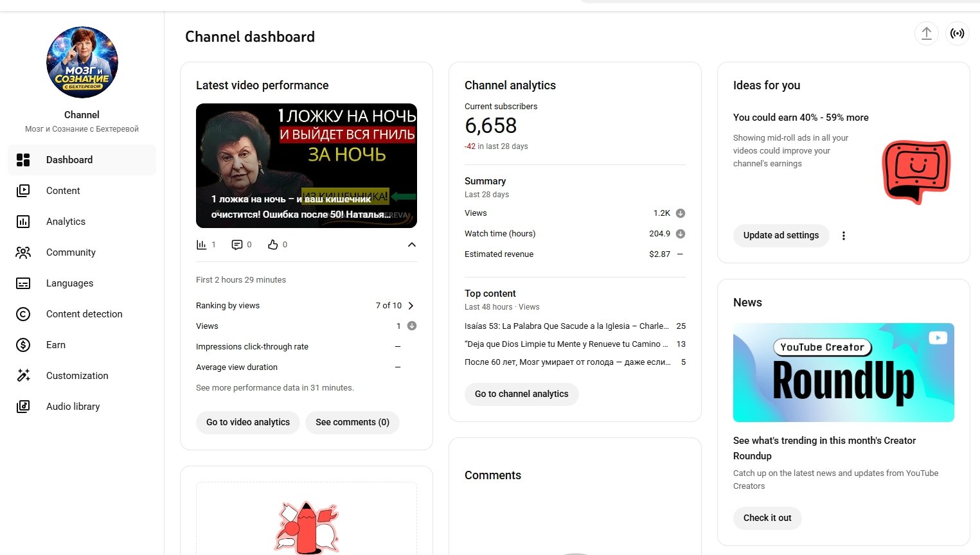Select Languages in the left sidebar
Screen dimensions: 980x555
69,283
